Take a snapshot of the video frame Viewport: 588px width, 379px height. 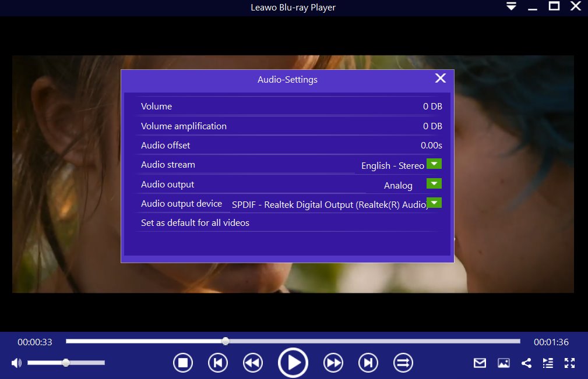point(503,363)
